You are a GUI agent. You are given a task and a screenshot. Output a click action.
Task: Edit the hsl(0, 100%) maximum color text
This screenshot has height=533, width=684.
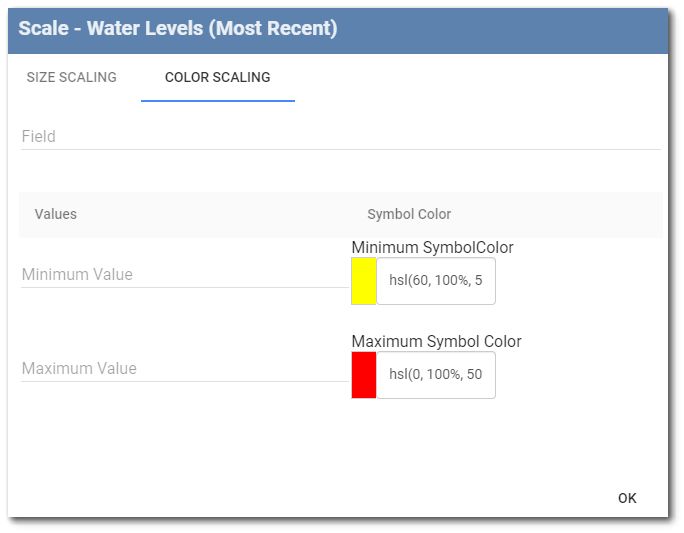tap(436, 375)
